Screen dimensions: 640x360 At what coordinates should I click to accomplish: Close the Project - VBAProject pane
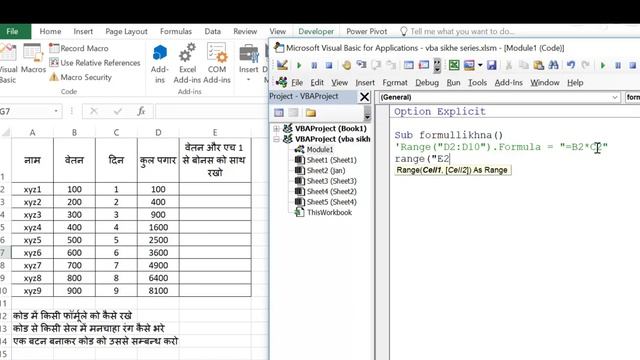pyautogui.click(x=364, y=97)
